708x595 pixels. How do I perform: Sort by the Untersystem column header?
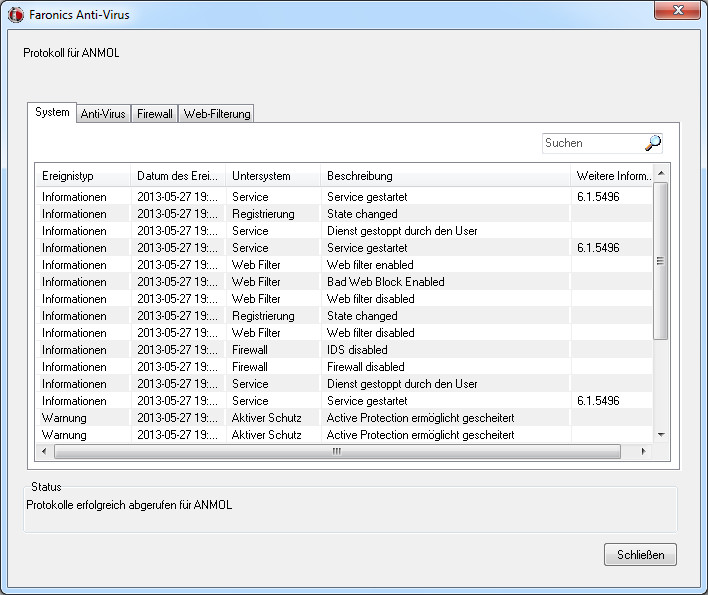(273, 176)
